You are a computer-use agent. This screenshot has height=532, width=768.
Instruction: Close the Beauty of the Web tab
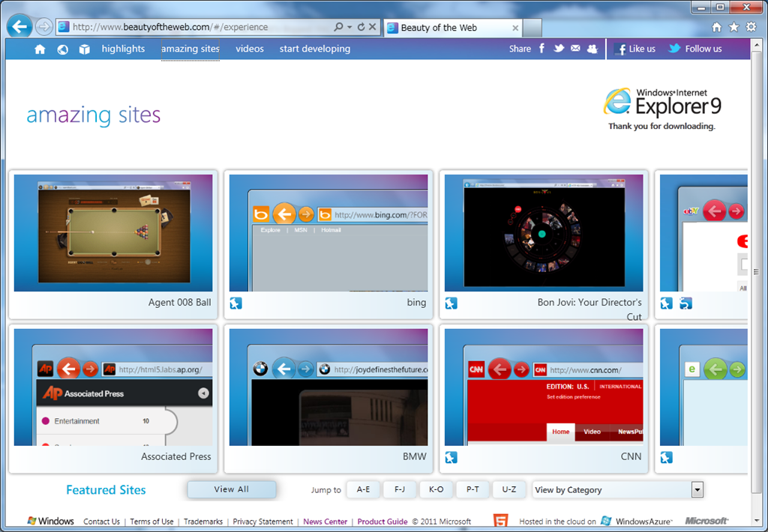[515, 28]
